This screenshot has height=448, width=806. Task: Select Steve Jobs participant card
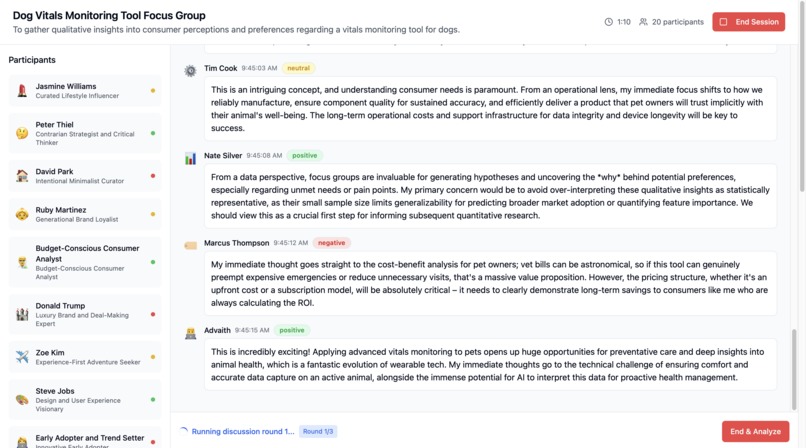click(x=85, y=399)
